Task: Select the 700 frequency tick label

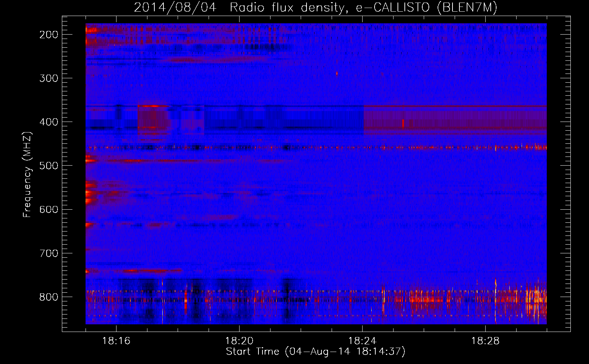Action: coord(49,253)
